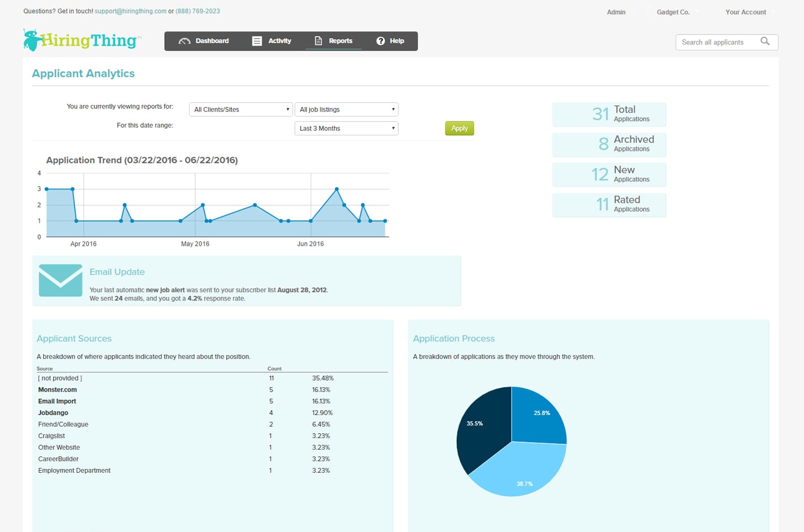Click the Email Import source row

(212, 401)
